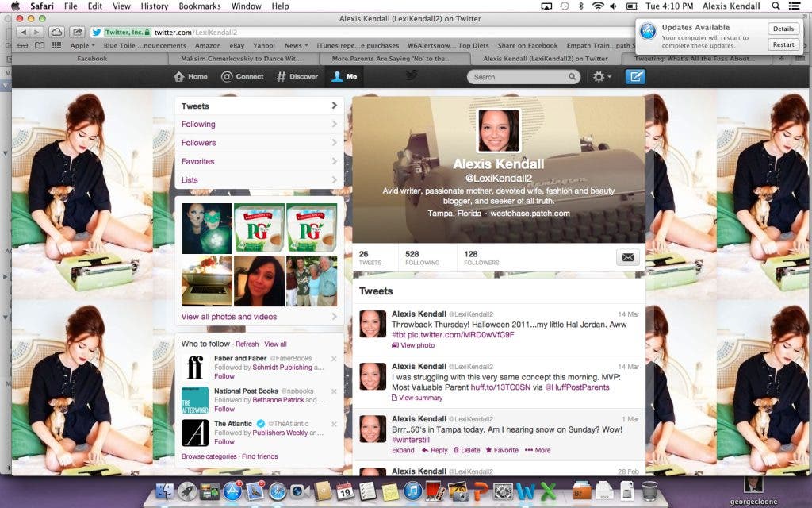This screenshot has width=812, height=508.
Task: Open the Twitter settings gear menu
Action: point(602,77)
